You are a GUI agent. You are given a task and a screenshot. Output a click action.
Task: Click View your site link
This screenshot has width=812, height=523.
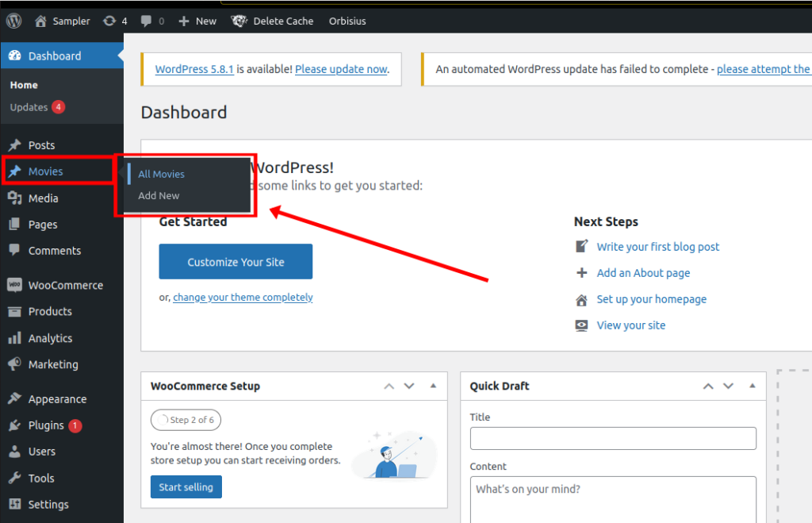630,325
